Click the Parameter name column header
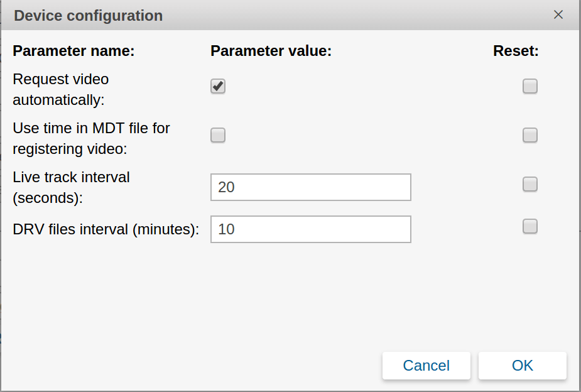The image size is (581, 392). pyautogui.click(x=73, y=52)
